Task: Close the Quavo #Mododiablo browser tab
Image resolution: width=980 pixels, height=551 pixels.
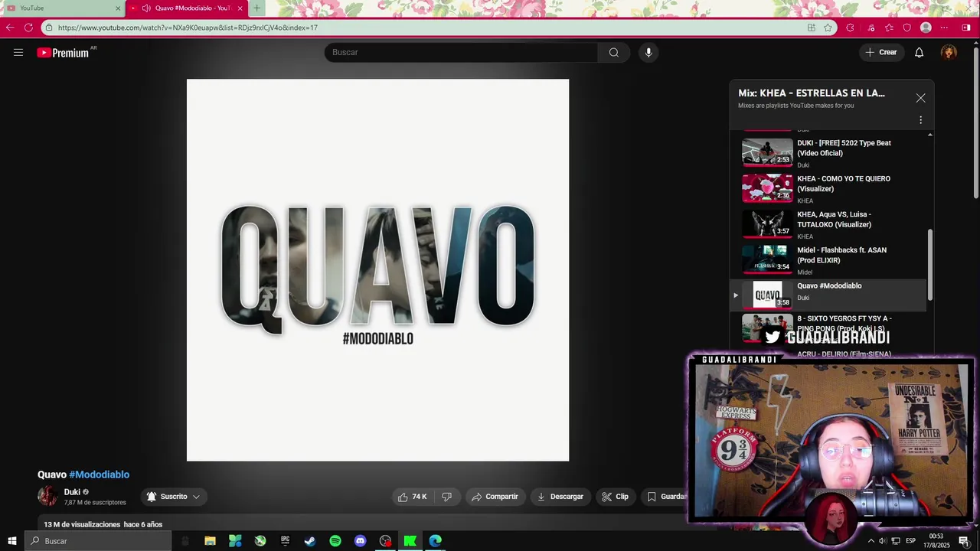Action: (240, 8)
